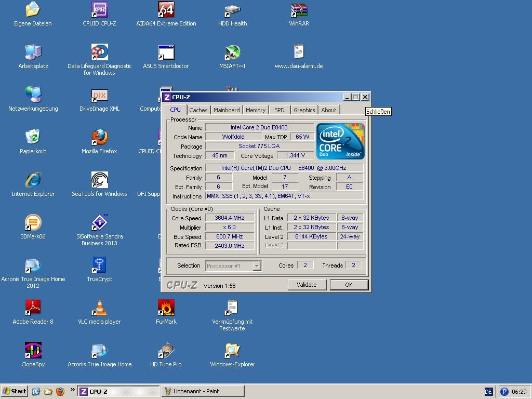Viewport: 532px width, 399px height.
Task: View the About tab
Action: click(329, 110)
